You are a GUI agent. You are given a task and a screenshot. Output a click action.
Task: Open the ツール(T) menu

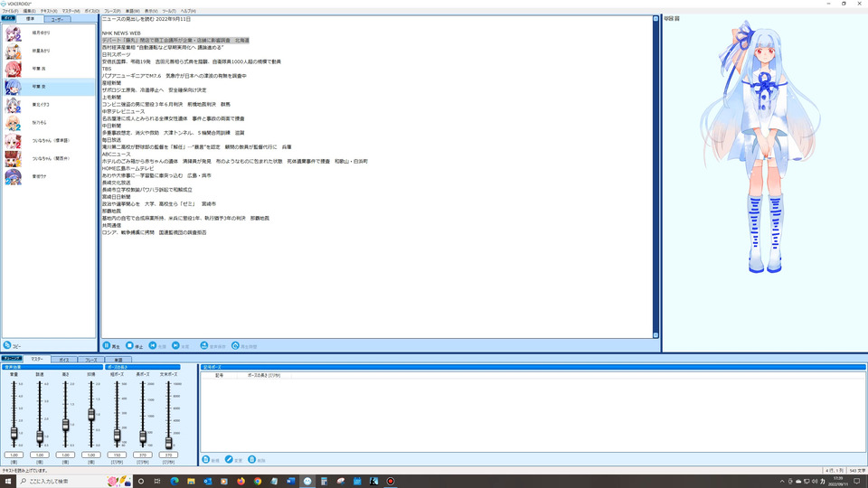coord(169,11)
